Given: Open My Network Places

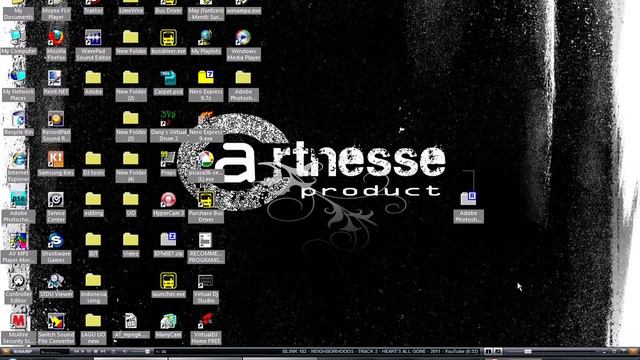Looking at the screenshot, I should 18,78.
